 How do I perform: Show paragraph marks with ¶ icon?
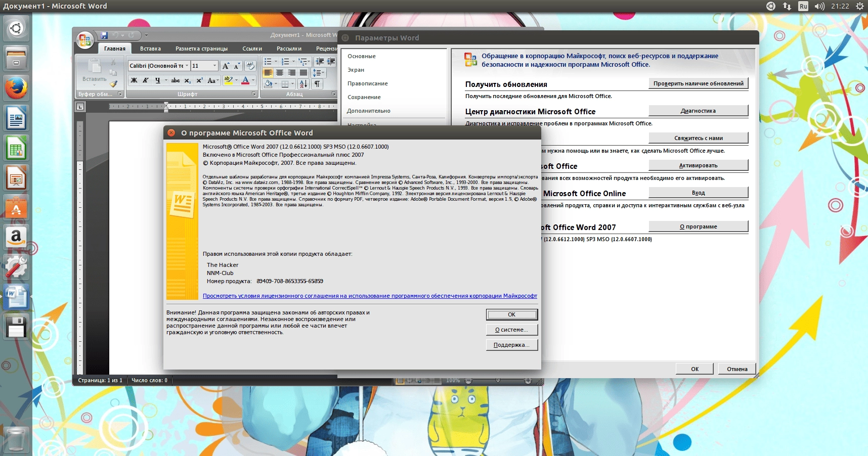[x=317, y=84]
